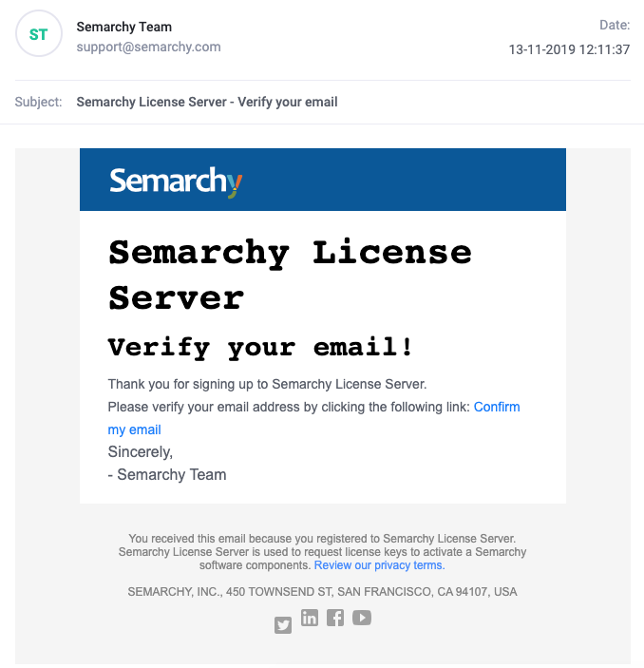Image resolution: width=644 pixels, height=668 pixels.
Task: Open the YouTube social icon
Action: pyautogui.click(x=362, y=618)
